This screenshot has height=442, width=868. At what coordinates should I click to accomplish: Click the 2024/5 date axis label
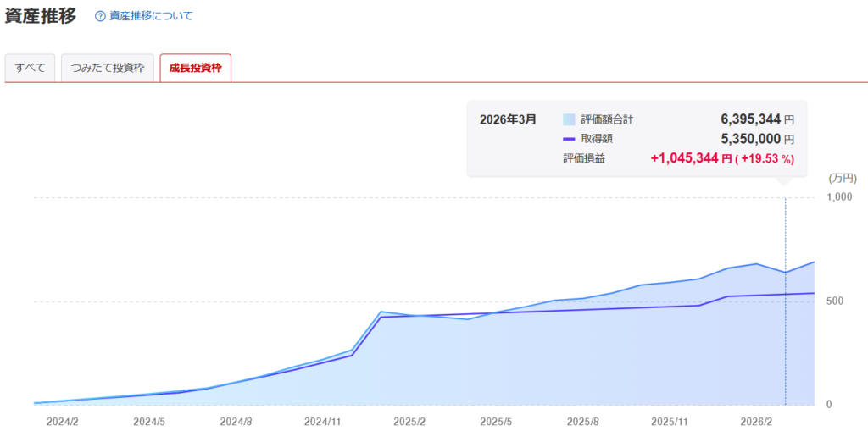[x=150, y=421]
